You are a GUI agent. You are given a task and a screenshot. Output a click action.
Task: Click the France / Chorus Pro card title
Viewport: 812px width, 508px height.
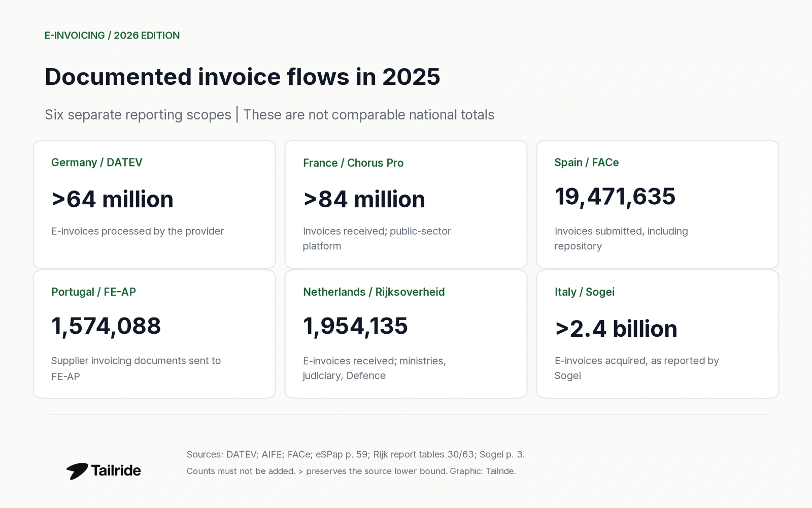pos(353,163)
